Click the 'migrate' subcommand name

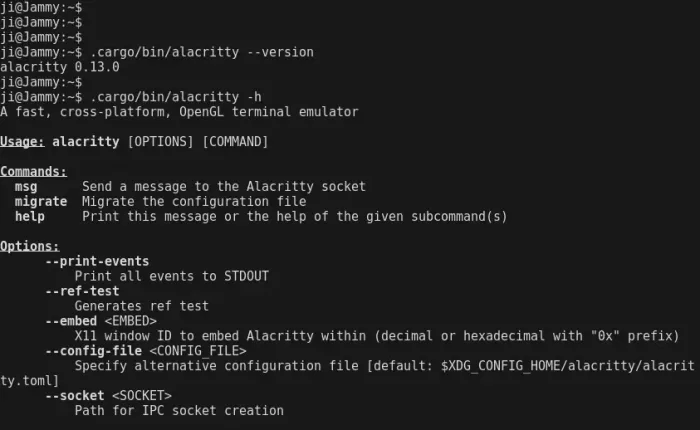(x=41, y=202)
